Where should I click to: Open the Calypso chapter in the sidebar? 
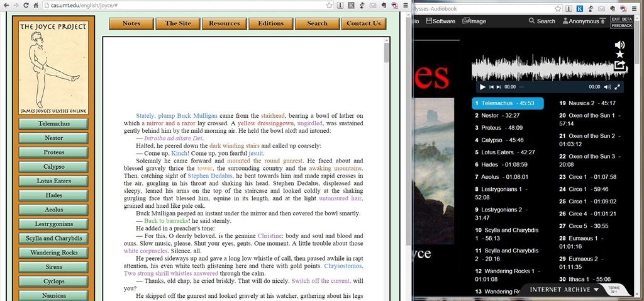53,167
